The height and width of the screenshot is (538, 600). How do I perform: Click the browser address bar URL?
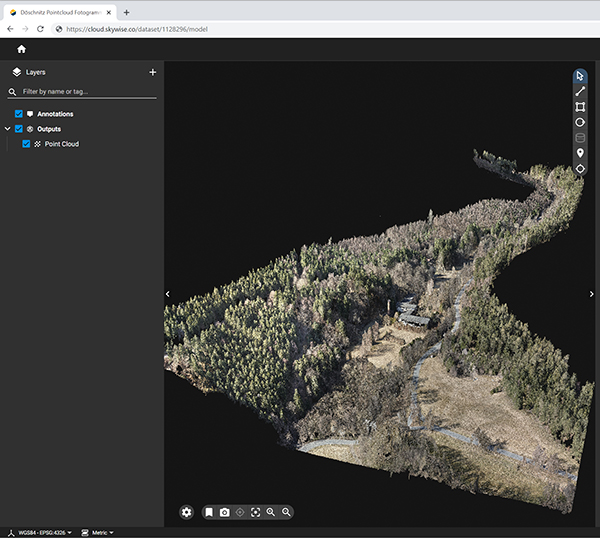click(137, 29)
